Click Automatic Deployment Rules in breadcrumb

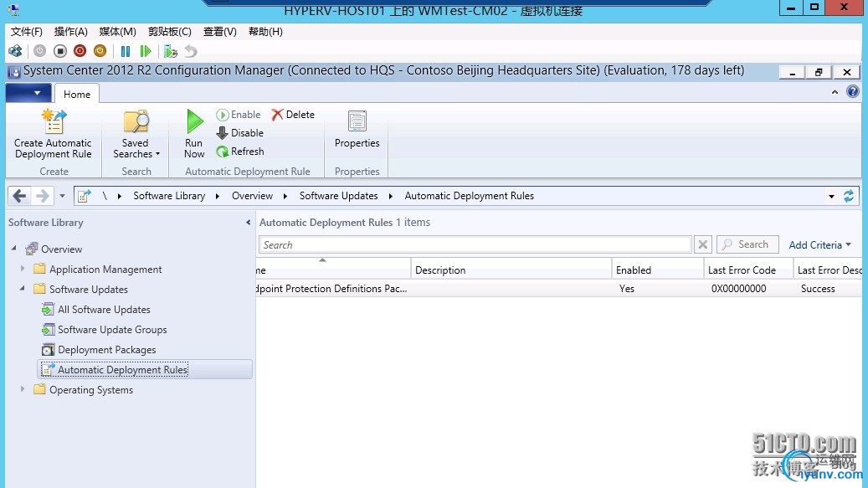[470, 196]
